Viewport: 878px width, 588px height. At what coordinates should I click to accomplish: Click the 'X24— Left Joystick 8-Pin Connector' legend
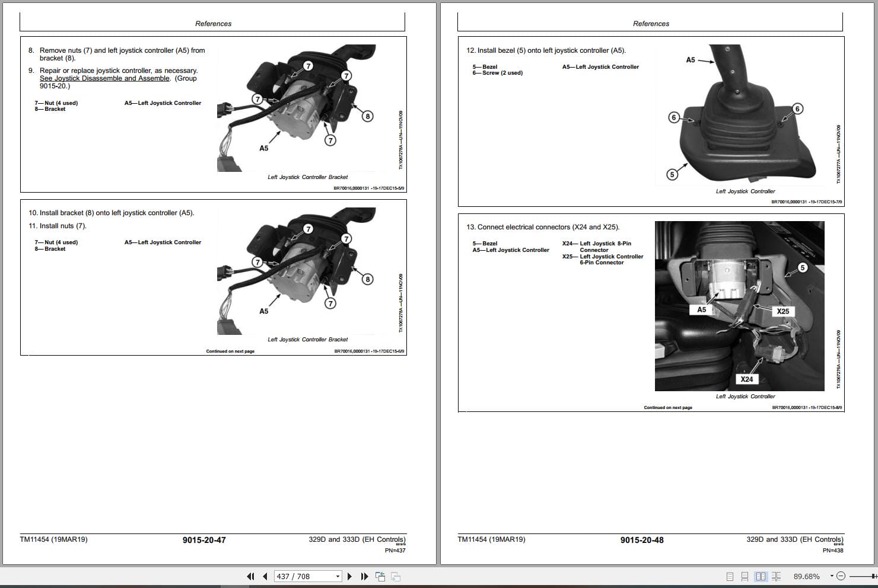click(x=597, y=247)
